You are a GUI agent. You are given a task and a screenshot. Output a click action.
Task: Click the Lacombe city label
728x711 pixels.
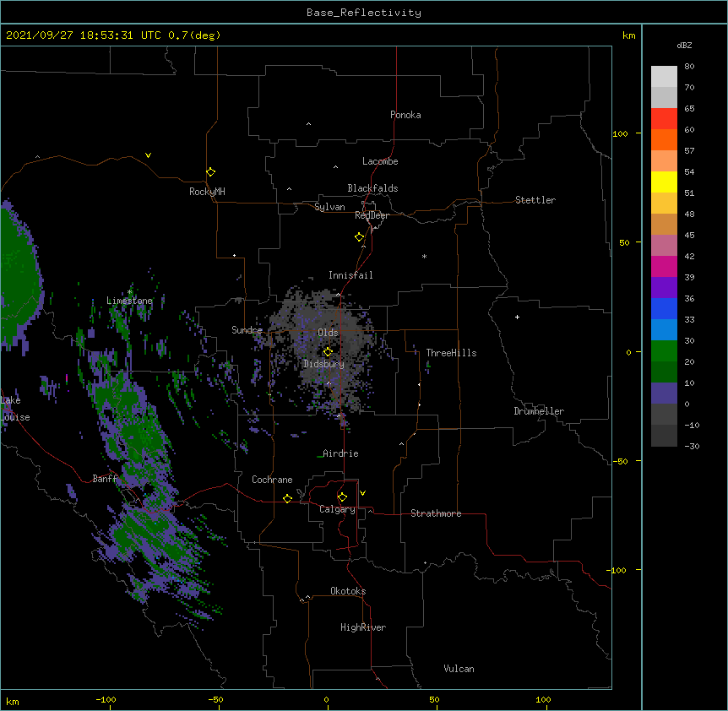coord(380,161)
